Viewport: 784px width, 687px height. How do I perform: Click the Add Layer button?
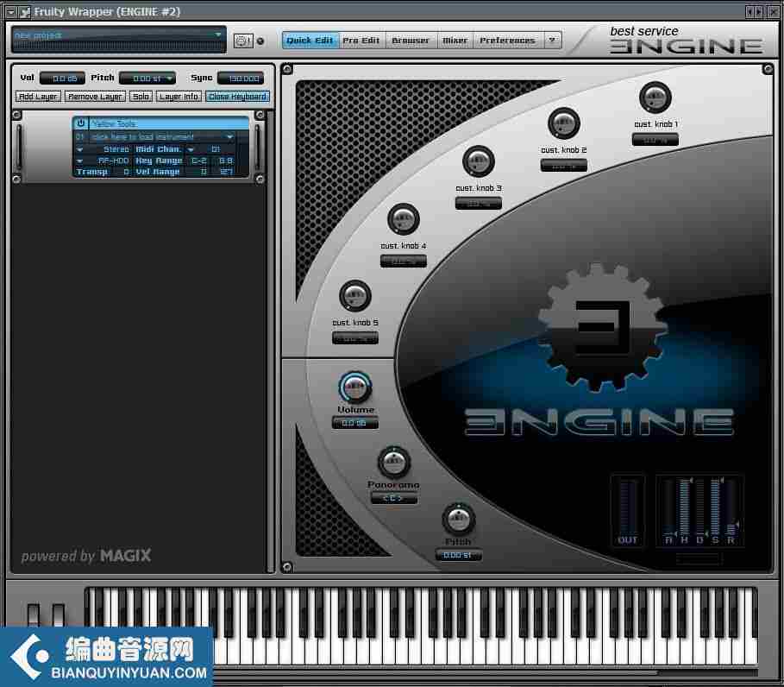click(38, 96)
